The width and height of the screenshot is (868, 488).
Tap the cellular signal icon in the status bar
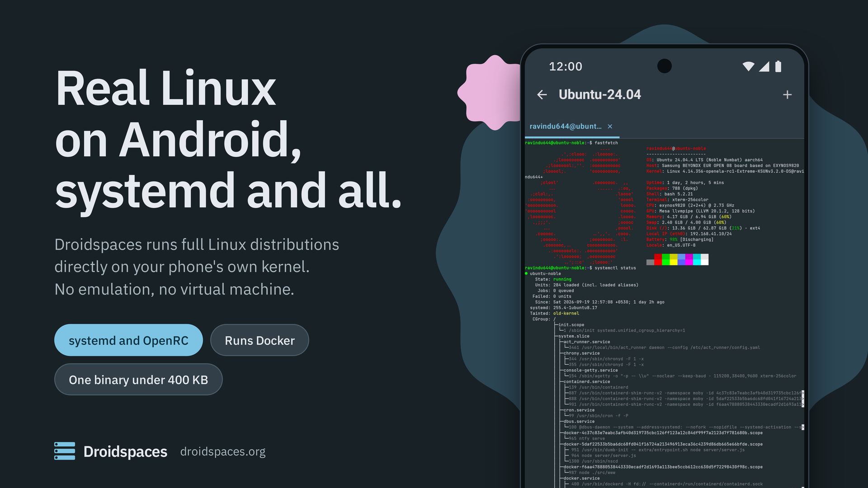click(764, 66)
